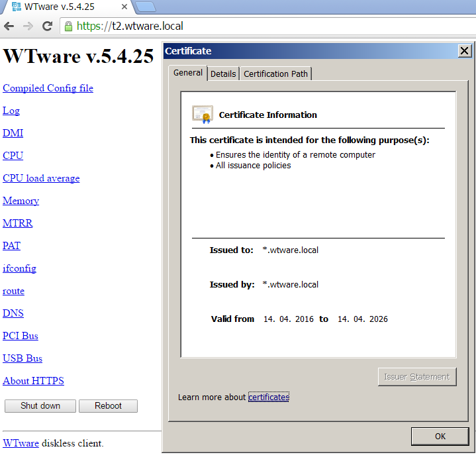Click the Shut down button
The height and width of the screenshot is (471, 476).
pyautogui.click(x=40, y=406)
